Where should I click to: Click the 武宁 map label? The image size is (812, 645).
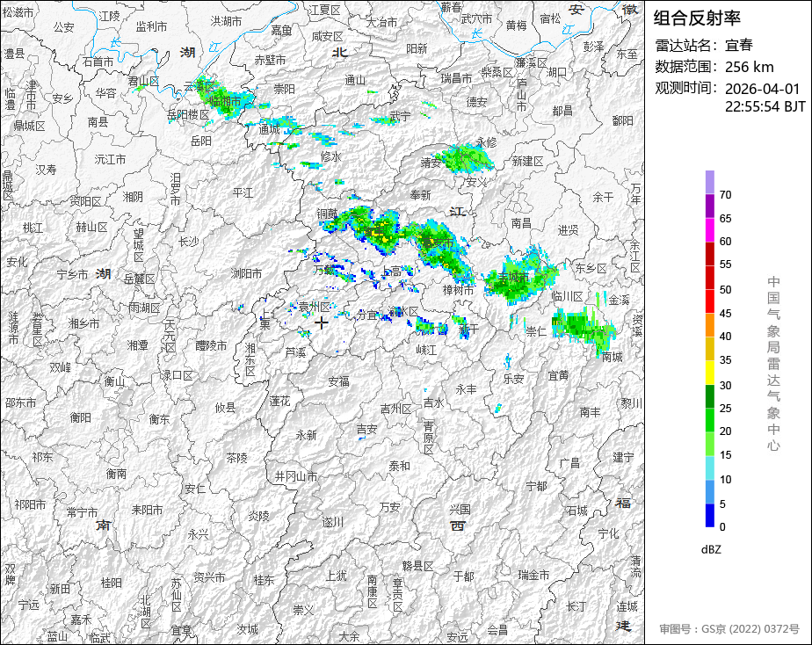click(401, 117)
